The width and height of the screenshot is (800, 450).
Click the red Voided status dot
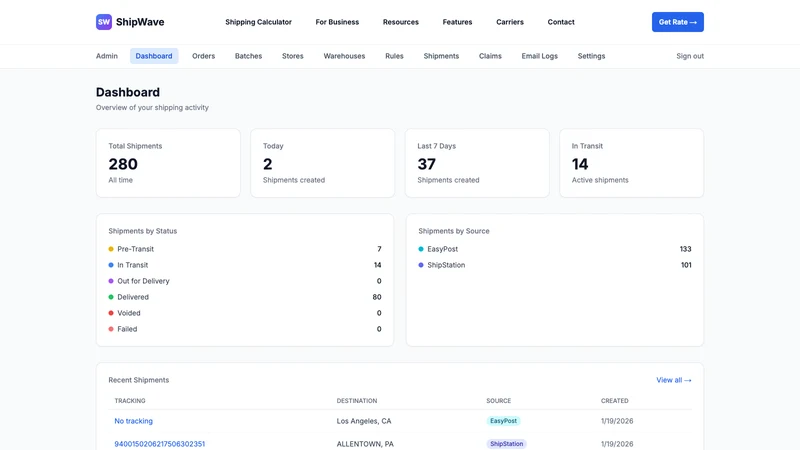[x=111, y=313]
